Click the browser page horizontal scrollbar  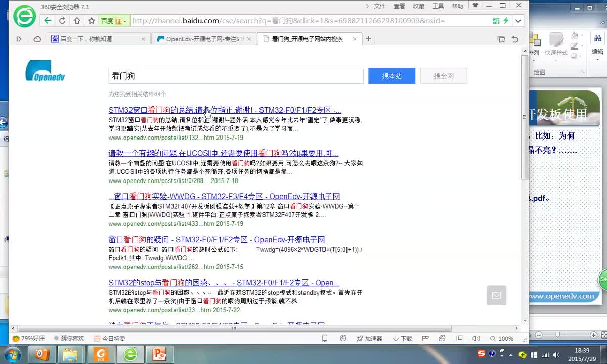point(234,328)
